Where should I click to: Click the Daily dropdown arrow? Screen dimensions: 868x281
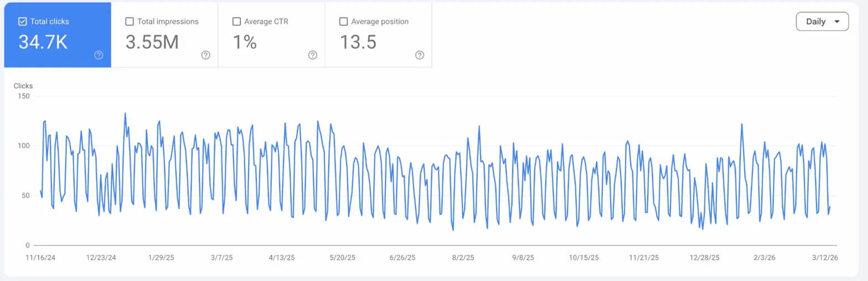(836, 22)
